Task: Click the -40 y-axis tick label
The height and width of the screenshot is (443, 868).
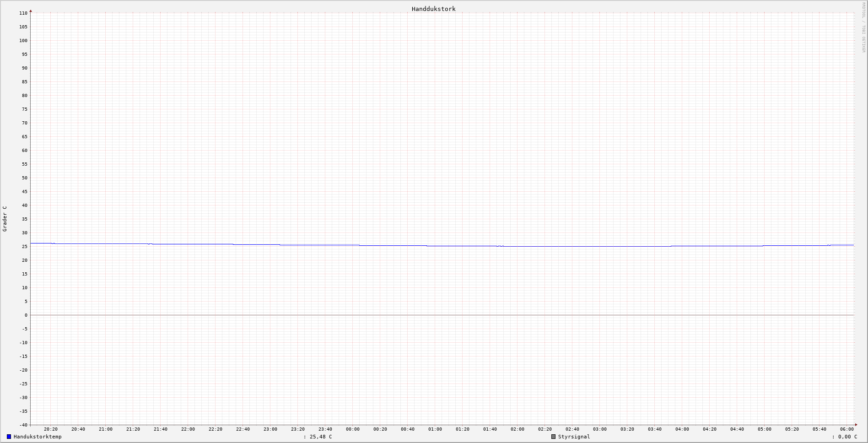Action: coord(23,425)
